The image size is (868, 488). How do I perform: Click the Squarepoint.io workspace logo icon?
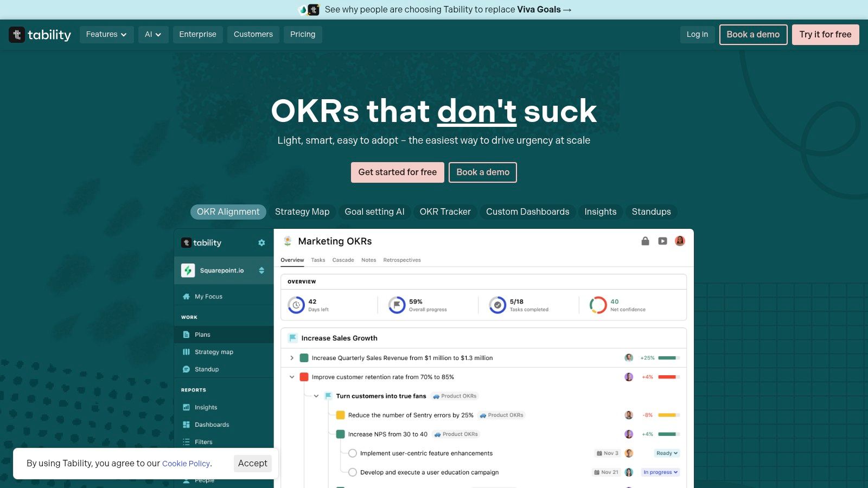pyautogui.click(x=188, y=271)
